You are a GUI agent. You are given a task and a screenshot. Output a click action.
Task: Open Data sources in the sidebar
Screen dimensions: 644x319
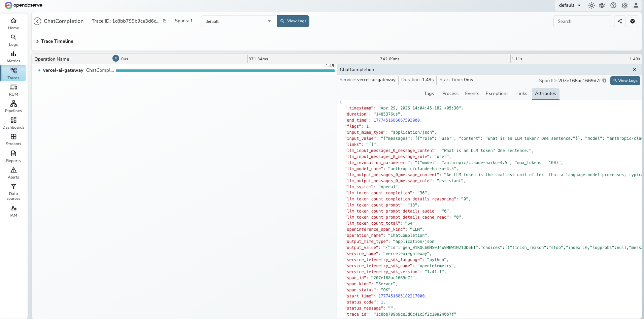point(13,192)
